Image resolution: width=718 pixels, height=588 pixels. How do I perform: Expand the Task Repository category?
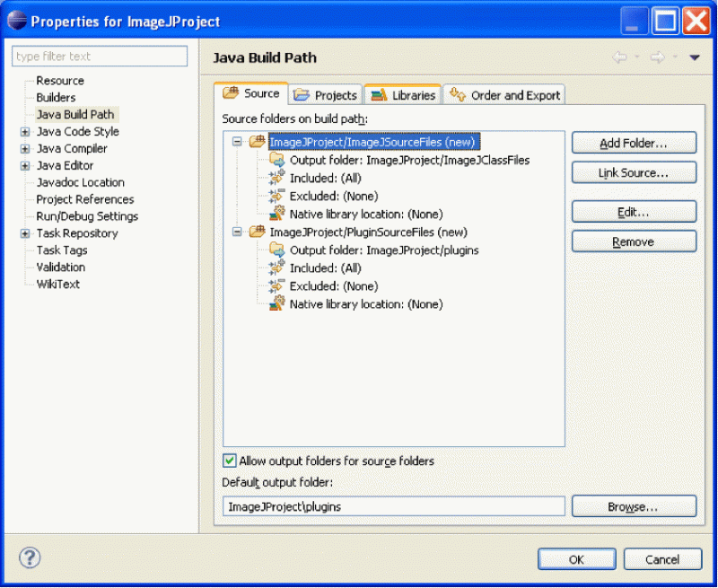pyautogui.click(x=25, y=233)
